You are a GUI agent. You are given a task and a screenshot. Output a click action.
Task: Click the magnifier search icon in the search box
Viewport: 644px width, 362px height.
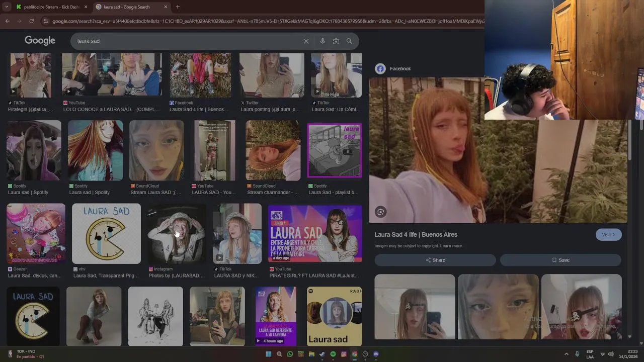[x=349, y=41]
